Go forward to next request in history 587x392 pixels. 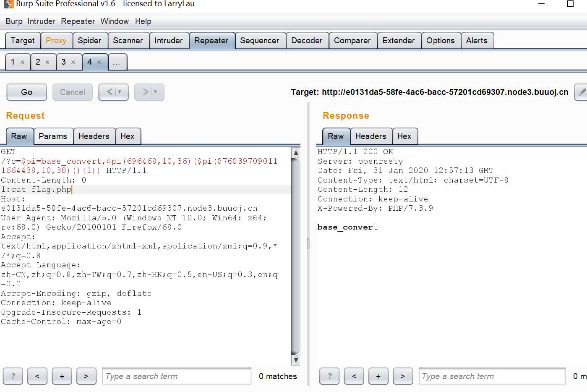coord(145,92)
